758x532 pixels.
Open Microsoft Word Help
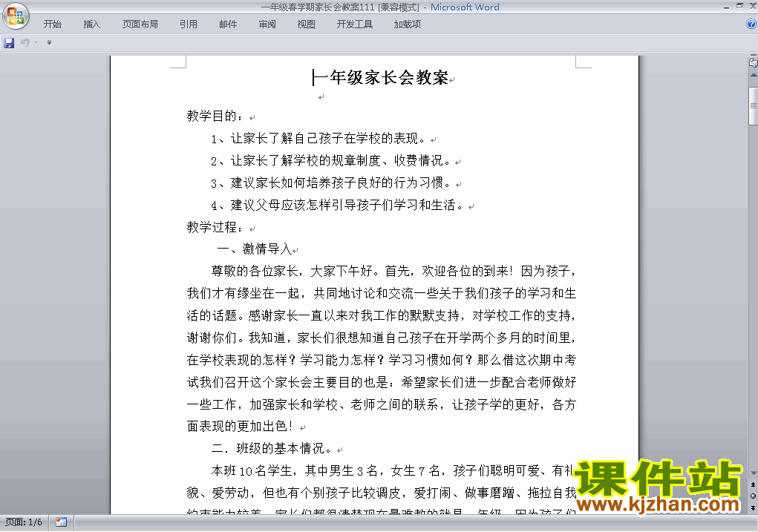tap(751, 24)
